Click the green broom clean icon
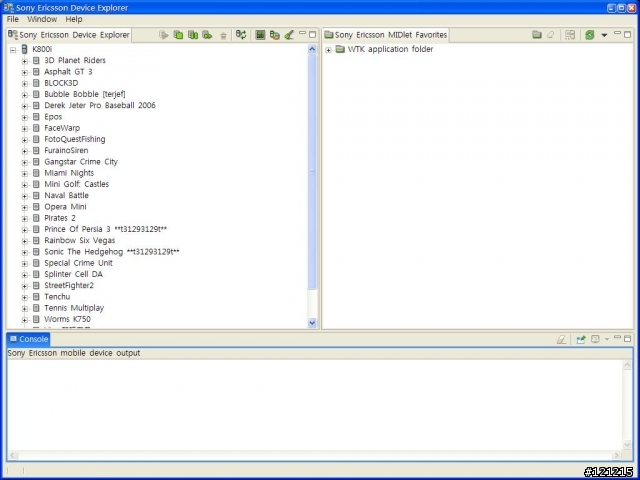The width and height of the screenshot is (640, 480). 289,35
